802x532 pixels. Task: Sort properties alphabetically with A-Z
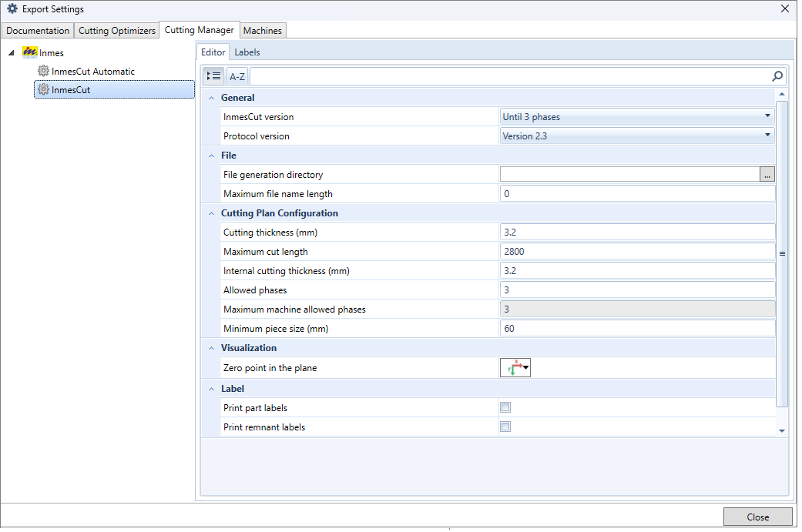(x=237, y=76)
